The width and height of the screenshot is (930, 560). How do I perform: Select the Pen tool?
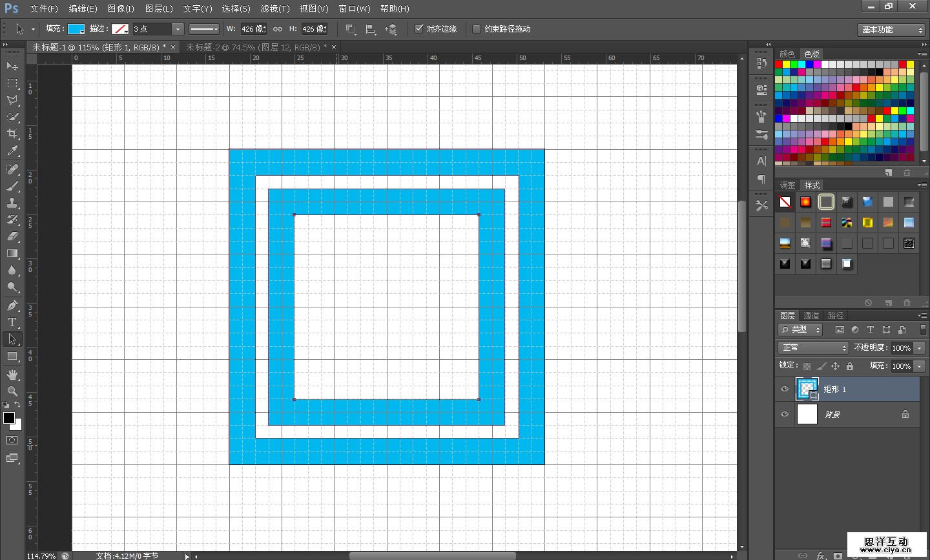(x=12, y=306)
